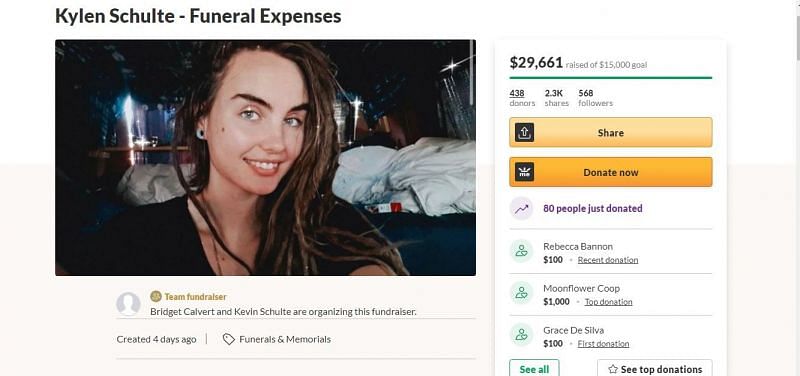The height and width of the screenshot is (376, 800).
Task: Click the green fundraising progress bar
Action: 611,78
